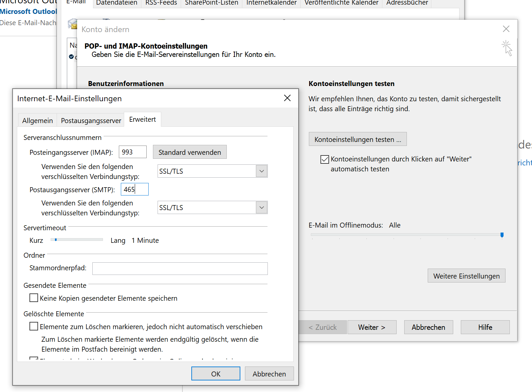Enable Keine Kopien gesendeter Elemente speichern
Image resolution: width=532 pixels, height=392 pixels.
coord(34,298)
